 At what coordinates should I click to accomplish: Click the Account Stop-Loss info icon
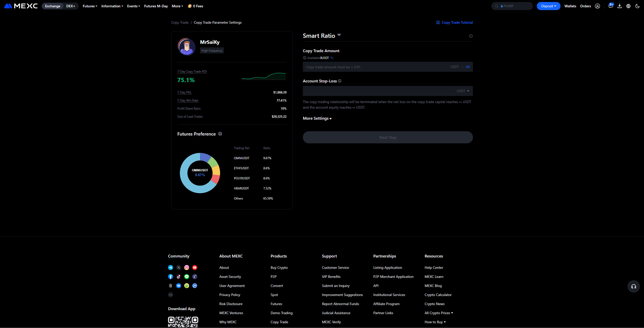340,81
